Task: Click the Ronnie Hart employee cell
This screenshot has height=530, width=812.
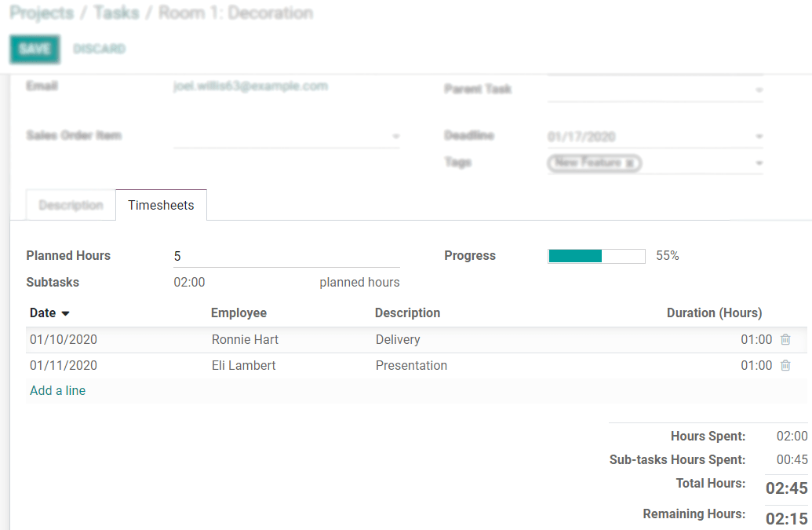Action: pos(245,339)
